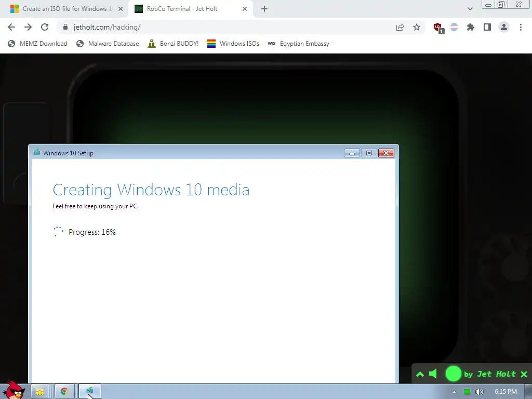Reload the jetholt.com page
This screenshot has height=399, width=532.
45,27
